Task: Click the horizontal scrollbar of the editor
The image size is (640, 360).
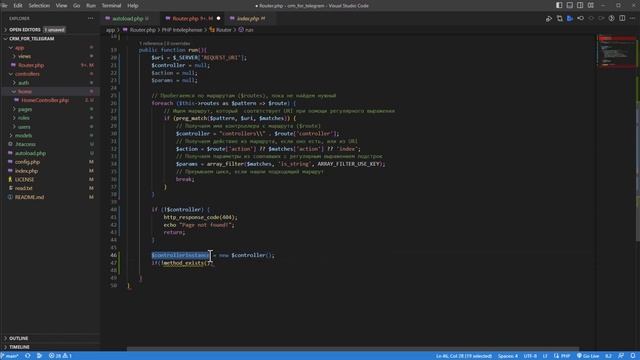Action: pyautogui.click(x=353, y=349)
